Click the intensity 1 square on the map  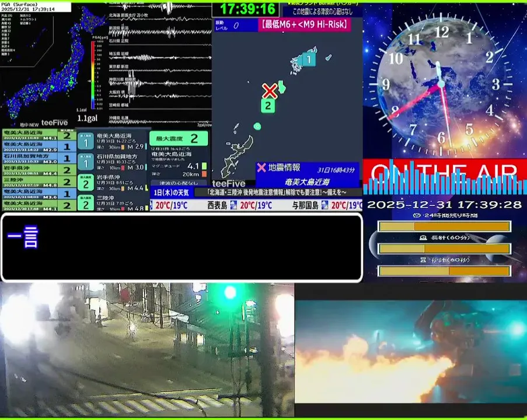pos(309,60)
